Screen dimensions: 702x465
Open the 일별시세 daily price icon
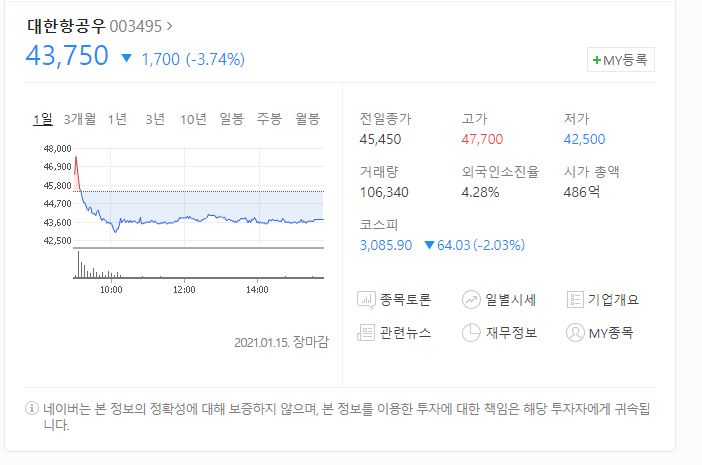click(x=471, y=299)
